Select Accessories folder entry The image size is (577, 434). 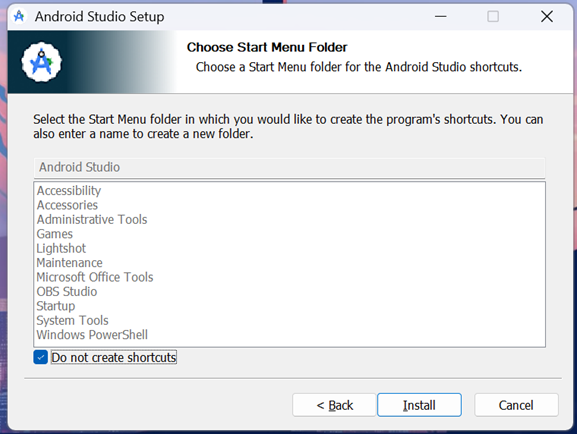[67, 205]
